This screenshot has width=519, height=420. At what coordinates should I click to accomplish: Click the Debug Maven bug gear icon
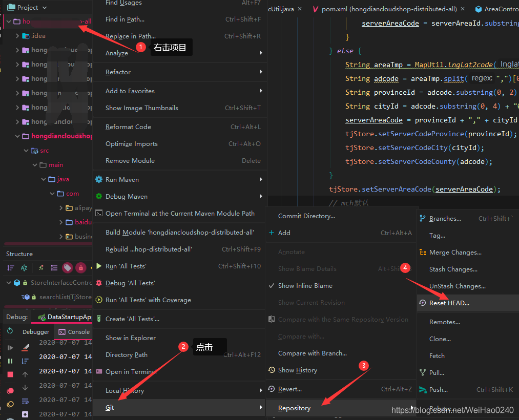(x=99, y=196)
